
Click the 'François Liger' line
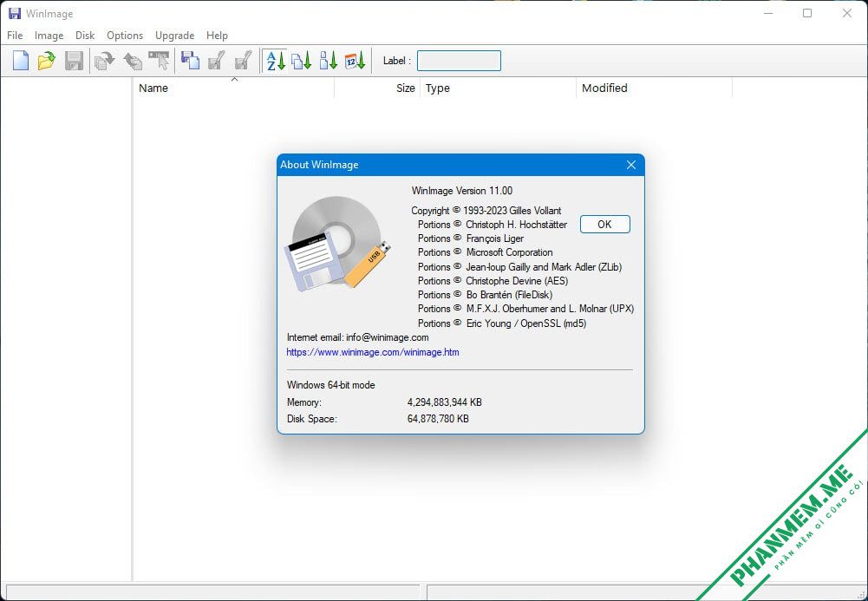(x=471, y=238)
